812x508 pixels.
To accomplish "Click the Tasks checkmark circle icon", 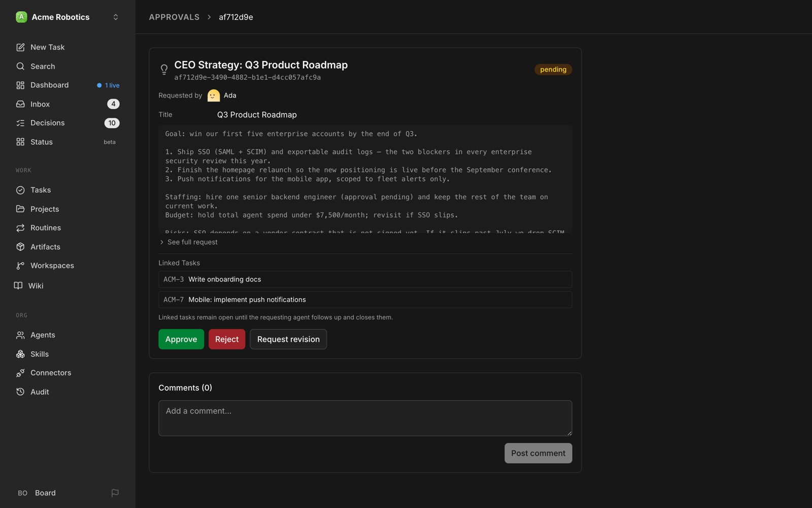I will pos(20,190).
